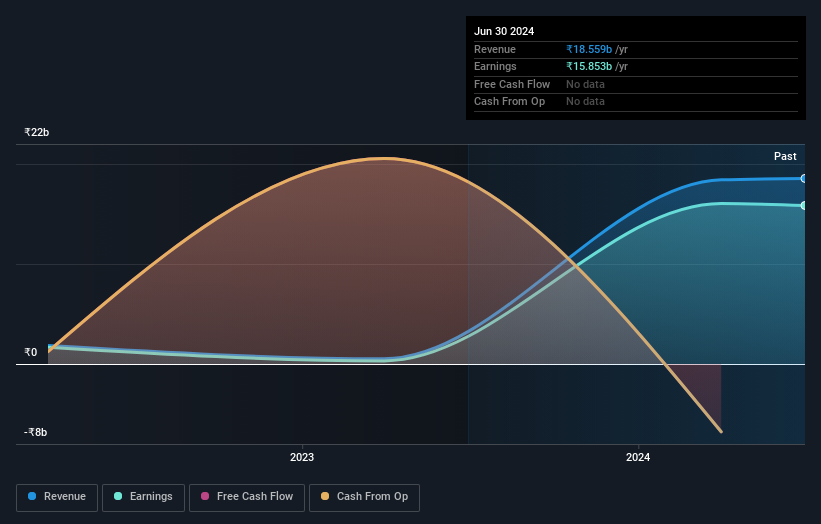Click the Revenue endpoint marker on the blue line

[x=803, y=179]
